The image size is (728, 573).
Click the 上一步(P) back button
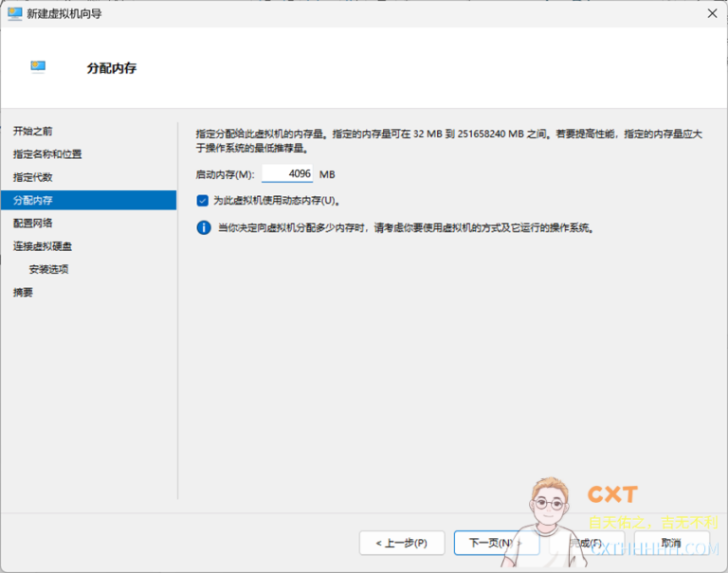pos(402,544)
